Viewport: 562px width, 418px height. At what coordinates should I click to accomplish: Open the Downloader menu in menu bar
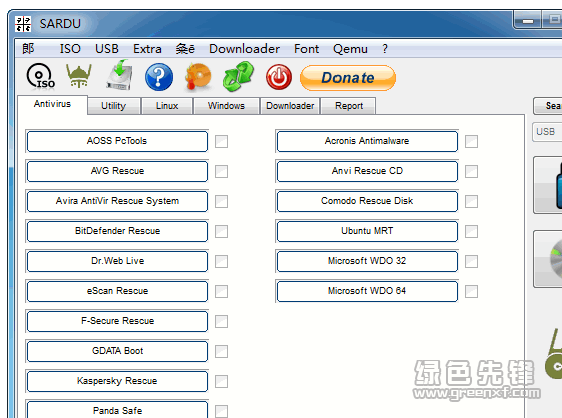244,49
